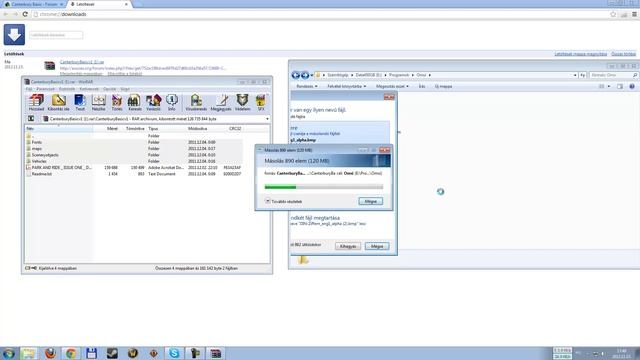
Task: Click the WinRAR SFX icon
Action: click(261, 102)
